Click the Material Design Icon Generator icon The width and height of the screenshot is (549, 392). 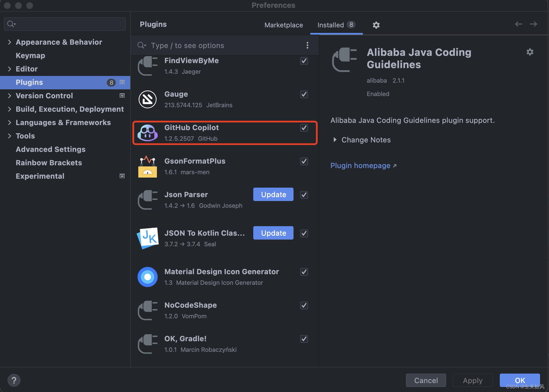[x=148, y=277]
